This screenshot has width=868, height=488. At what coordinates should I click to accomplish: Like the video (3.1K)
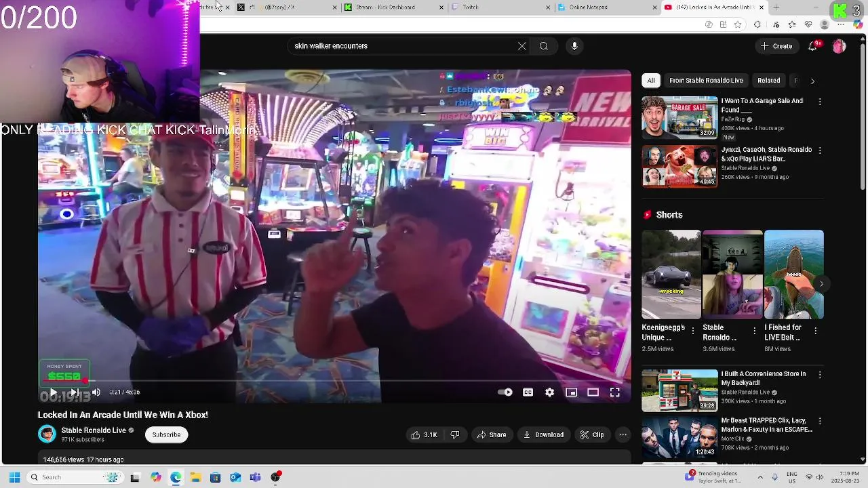(424, 434)
